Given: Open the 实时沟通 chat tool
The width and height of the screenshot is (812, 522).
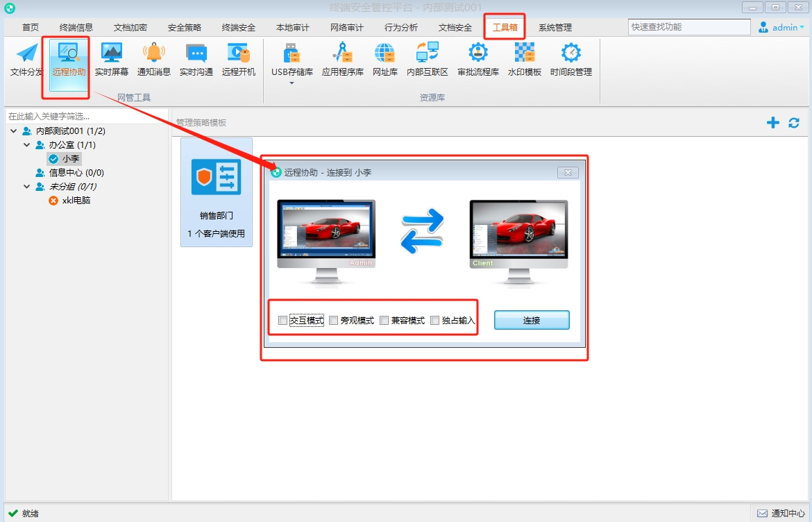Looking at the screenshot, I should pos(196,60).
